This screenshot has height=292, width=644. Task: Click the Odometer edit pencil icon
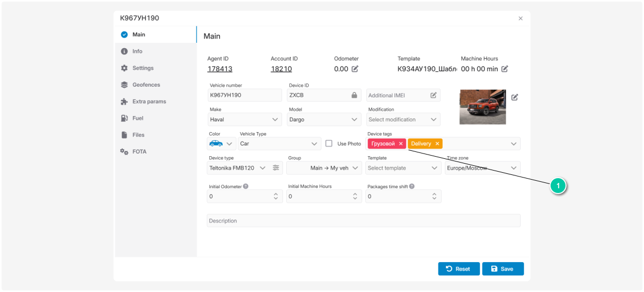tap(355, 69)
